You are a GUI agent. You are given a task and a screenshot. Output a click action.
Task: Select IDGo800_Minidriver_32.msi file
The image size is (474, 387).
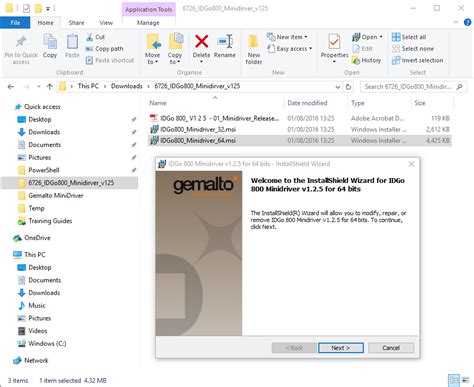pyautogui.click(x=299, y=129)
